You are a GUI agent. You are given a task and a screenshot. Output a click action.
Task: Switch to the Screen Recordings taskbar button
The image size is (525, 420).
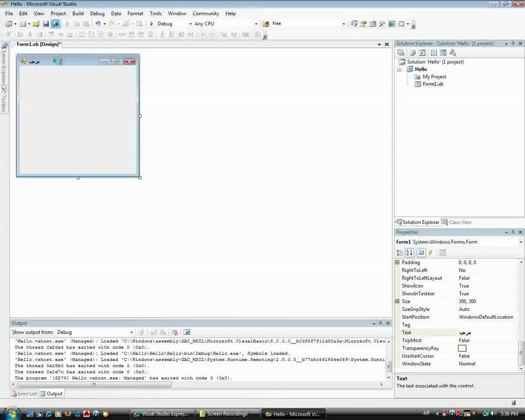click(x=228, y=414)
